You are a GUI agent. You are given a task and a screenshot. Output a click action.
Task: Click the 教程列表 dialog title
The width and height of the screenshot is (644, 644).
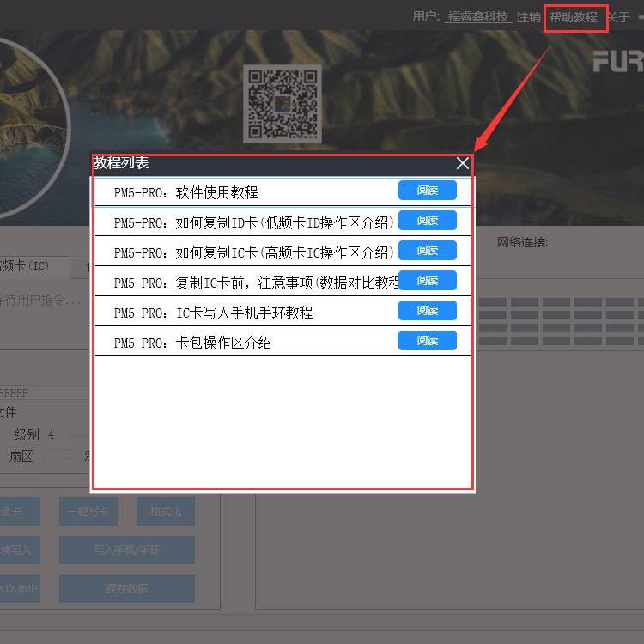pyautogui.click(x=121, y=163)
